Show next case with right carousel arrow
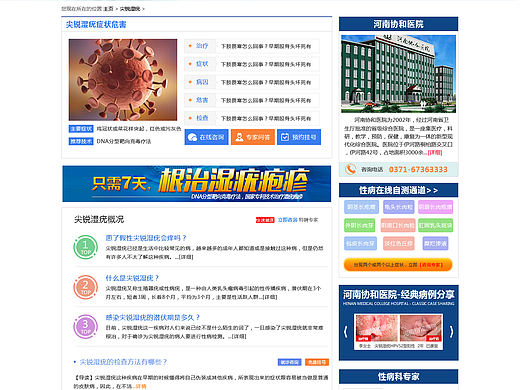Screen dimensions: 520x390 coord(451,331)
